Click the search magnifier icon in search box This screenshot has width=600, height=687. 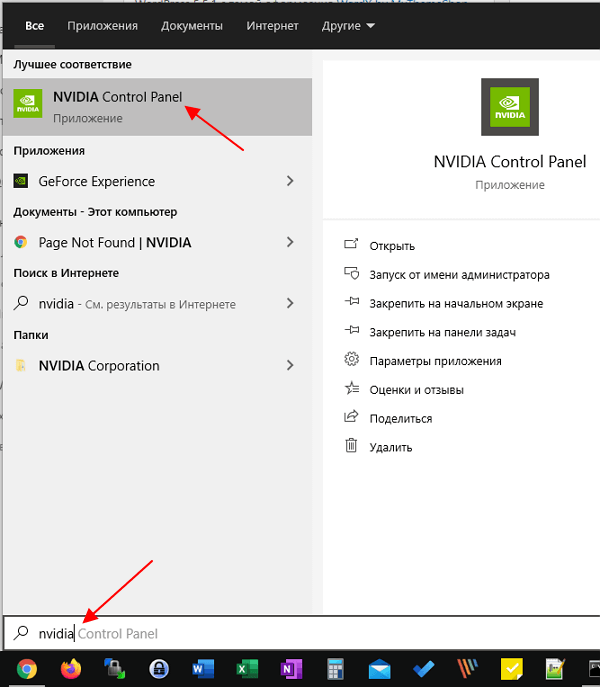coord(21,633)
